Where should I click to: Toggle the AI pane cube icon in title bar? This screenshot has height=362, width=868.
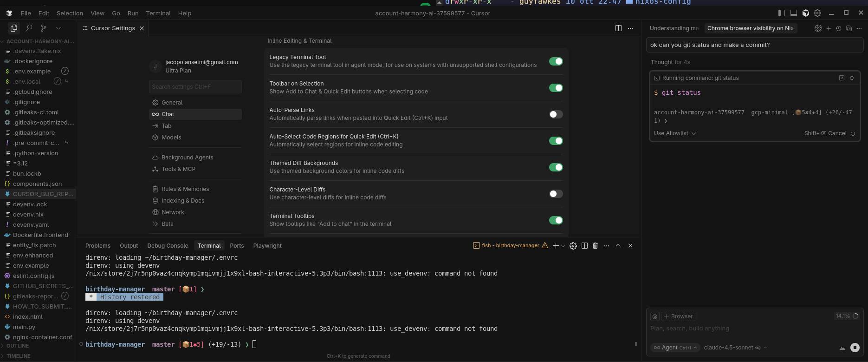pos(806,13)
